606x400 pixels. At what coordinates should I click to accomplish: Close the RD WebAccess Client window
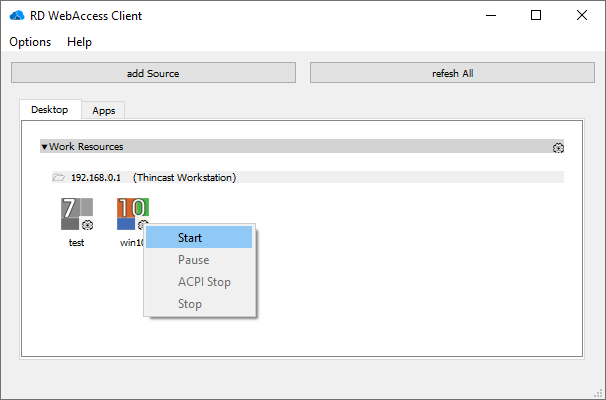(x=582, y=15)
